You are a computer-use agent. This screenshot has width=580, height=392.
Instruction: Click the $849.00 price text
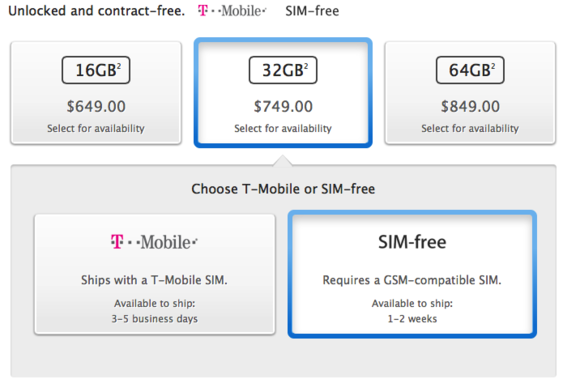[470, 107]
